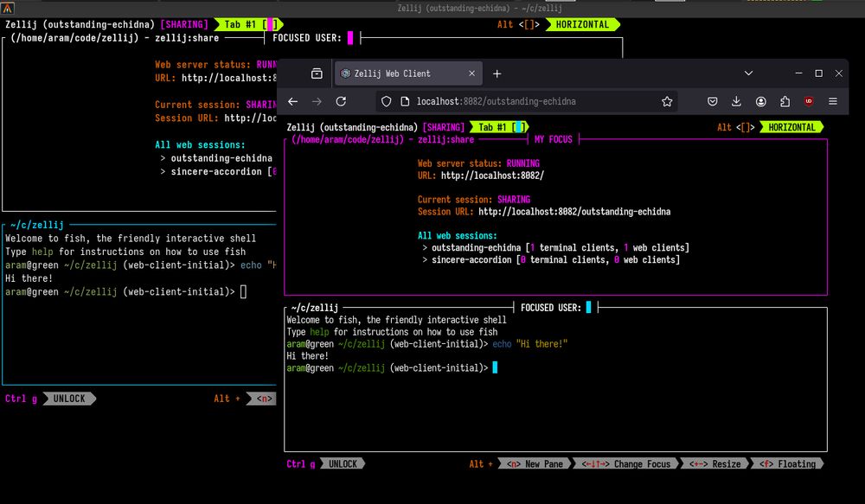865x504 pixels.
Task: Open tracking protection shield icon
Action: point(386,101)
